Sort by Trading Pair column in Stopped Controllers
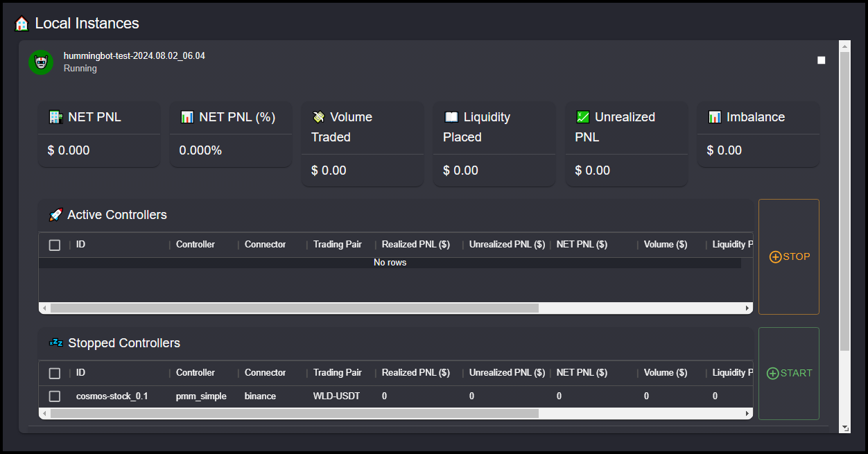868x454 pixels. 337,373
